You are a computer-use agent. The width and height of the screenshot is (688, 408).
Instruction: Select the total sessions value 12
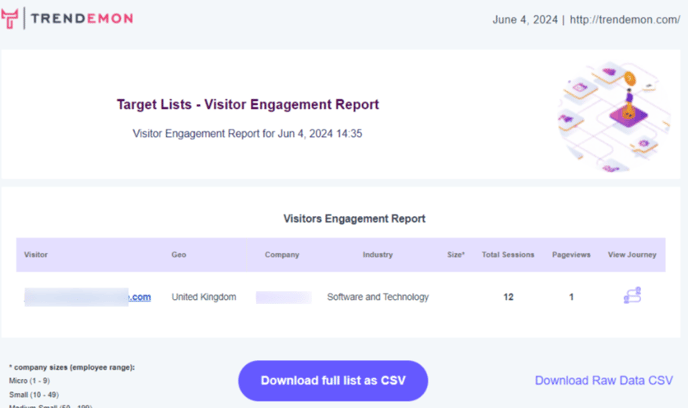[x=508, y=297]
